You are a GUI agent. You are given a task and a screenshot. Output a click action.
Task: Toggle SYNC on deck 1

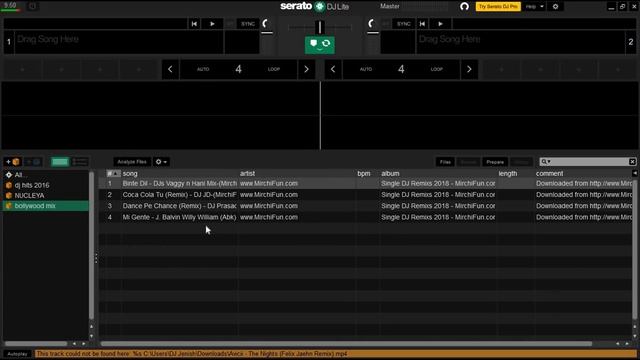[x=248, y=24]
